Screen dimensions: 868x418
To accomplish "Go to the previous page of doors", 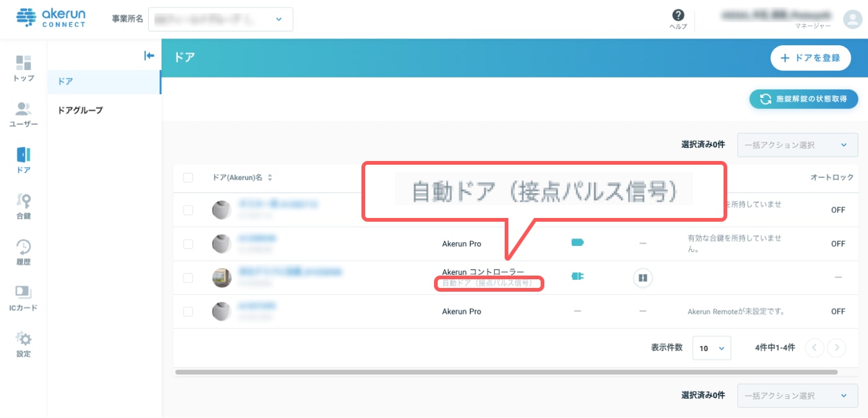I will tap(814, 347).
